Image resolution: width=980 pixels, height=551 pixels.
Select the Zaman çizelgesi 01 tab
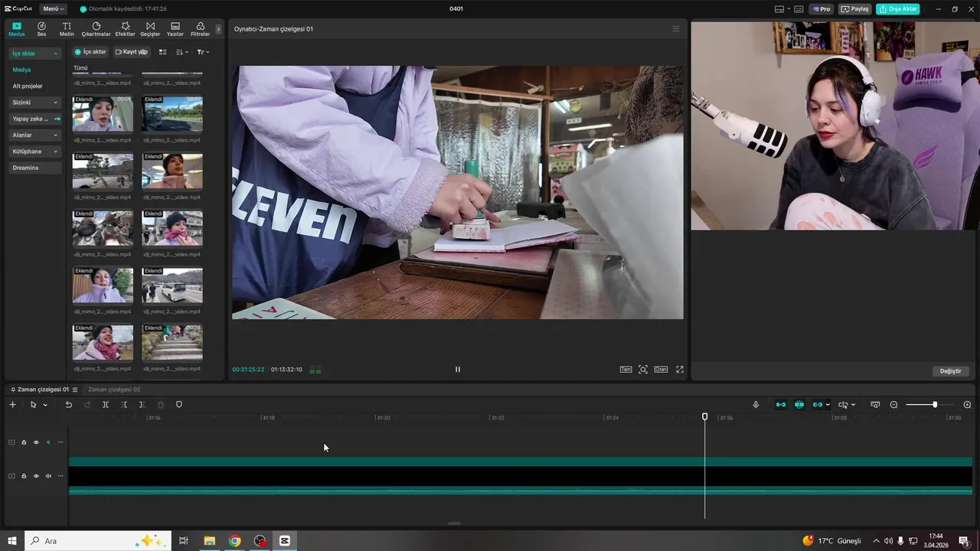[43, 390]
